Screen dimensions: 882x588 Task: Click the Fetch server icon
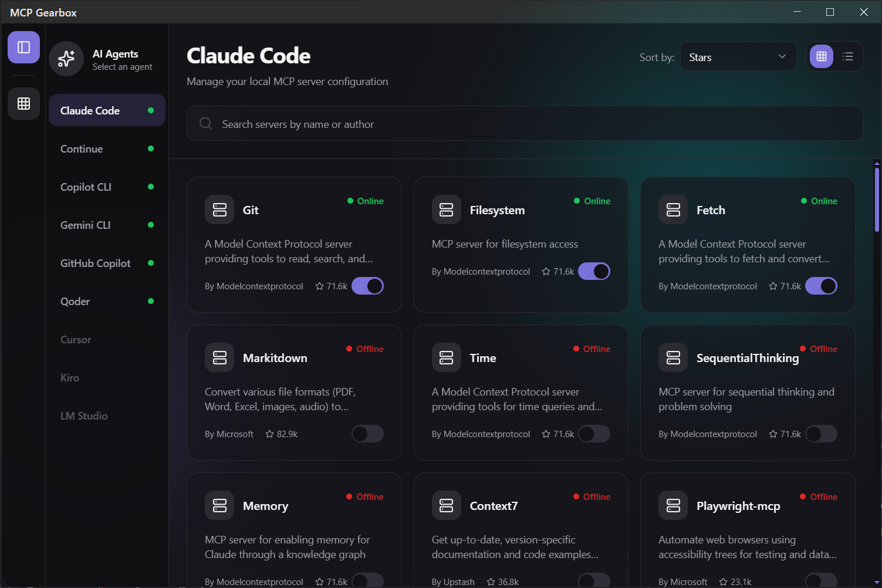(x=673, y=209)
